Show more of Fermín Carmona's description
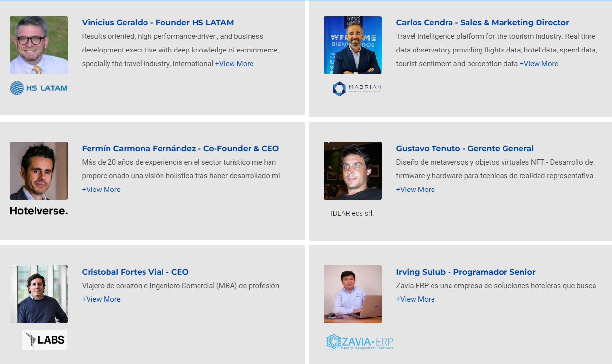This screenshot has height=364, width=612. tap(101, 190)
